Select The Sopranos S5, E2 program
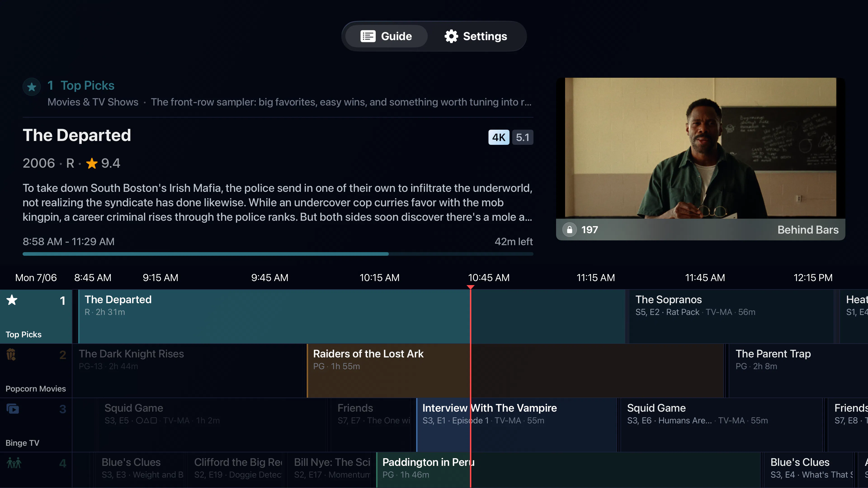Image resolution: width=868 pixels, height=488 pixels. (731, 317)
